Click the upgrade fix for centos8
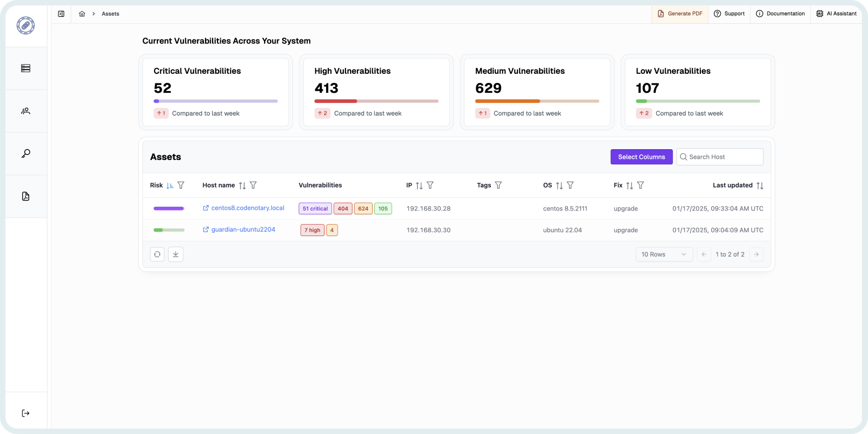This screenshot has height=434, width=868. 626,208
